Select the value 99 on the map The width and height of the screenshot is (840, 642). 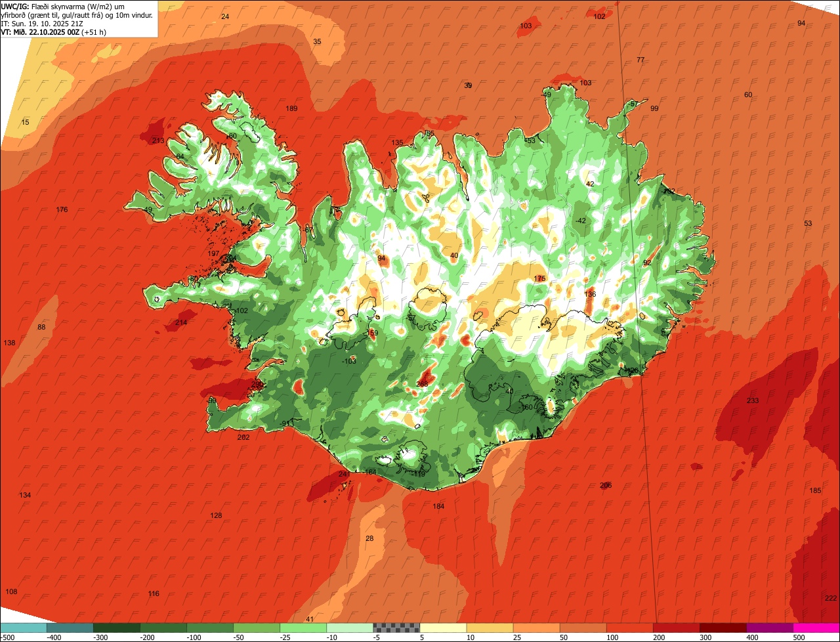(654, 108)
